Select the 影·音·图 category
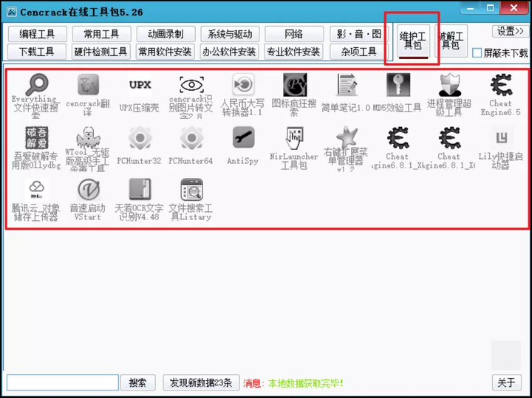 pyautogui.click(x=358, y=34)
